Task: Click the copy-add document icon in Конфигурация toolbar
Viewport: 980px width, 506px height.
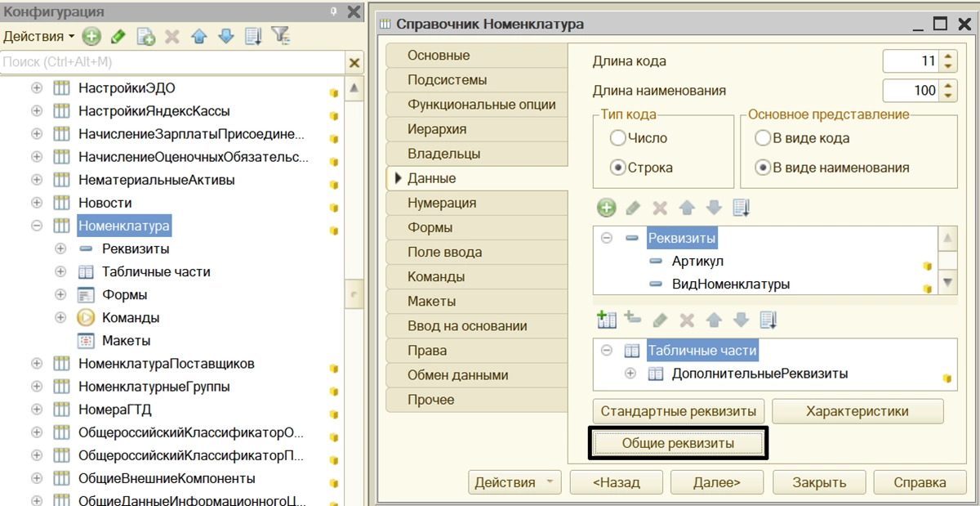Action: click(145, 36)
